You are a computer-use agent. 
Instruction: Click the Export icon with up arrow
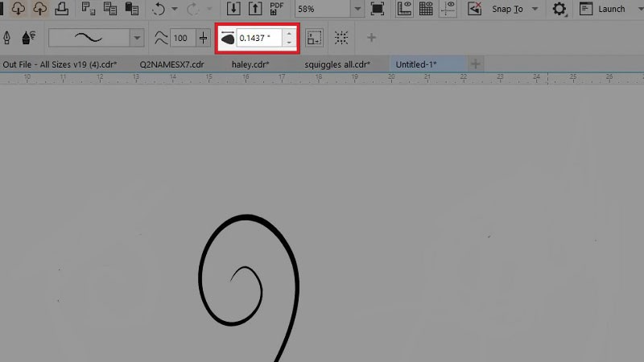pyautogui.click(x=255, y=9)
